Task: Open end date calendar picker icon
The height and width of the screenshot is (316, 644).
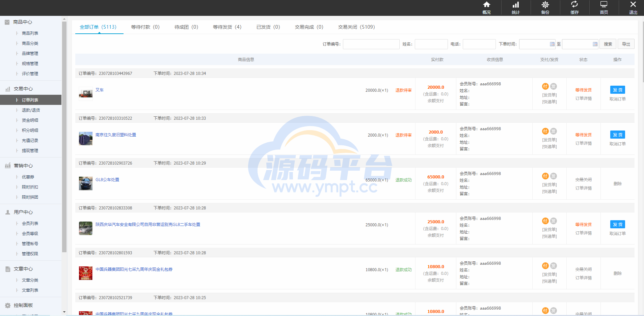Action: click(x=595, y=44)
